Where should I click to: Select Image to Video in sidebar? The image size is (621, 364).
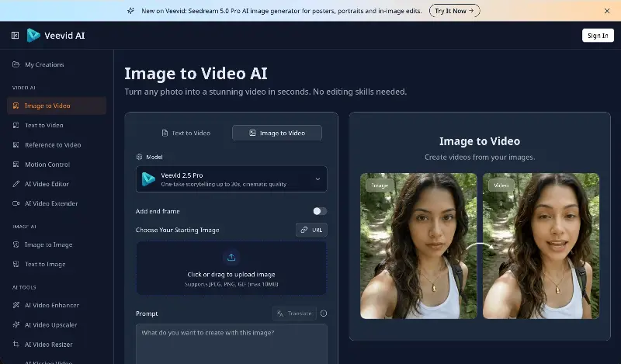coord(57,106)
